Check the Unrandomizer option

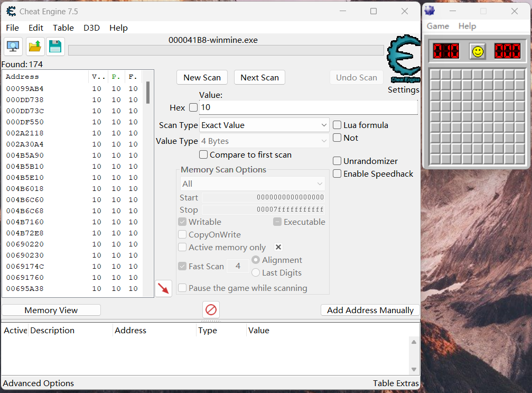tap(337, 161)
